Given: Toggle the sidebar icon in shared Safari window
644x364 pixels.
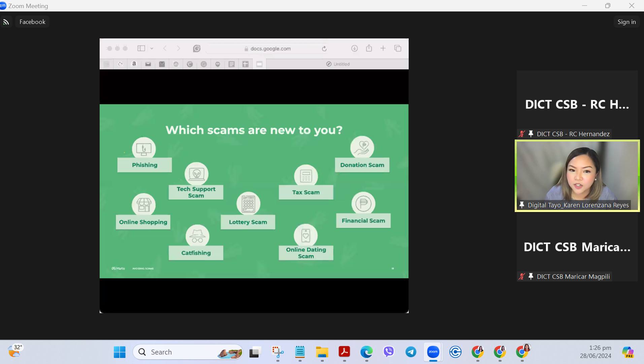Looking at the screenshot, I should coord(141,49).
